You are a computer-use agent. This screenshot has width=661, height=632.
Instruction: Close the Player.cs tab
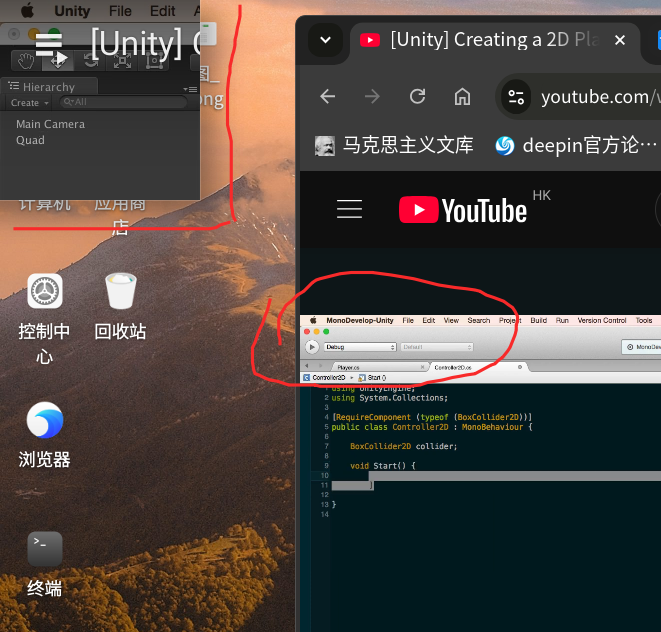point(422,367)
